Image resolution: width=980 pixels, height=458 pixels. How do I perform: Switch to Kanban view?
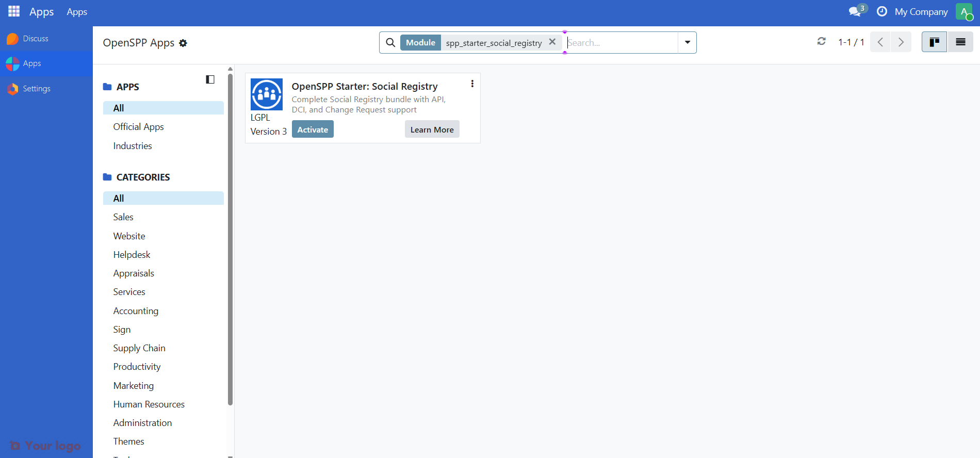tap(934, 42)
